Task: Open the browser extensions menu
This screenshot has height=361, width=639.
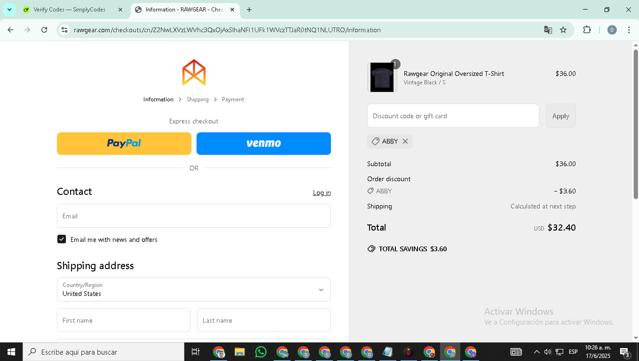Action: tap(586, 30)
